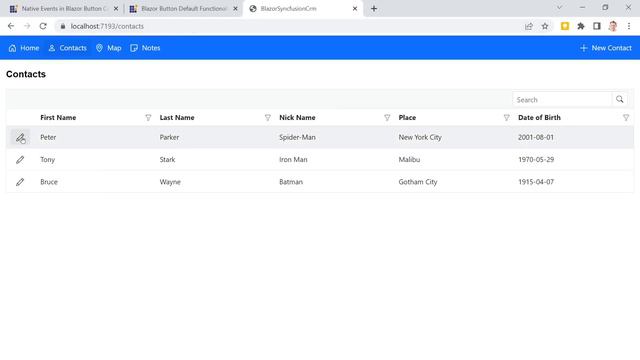Open Place column filter
The height and width of the screenshot is (360, 640).
click(x=507, y=118)
